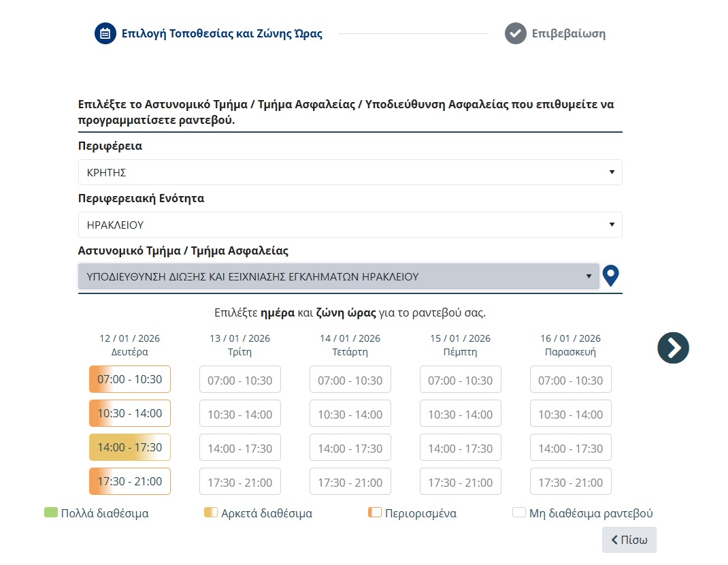Click the orange 'Περιορισμένα' legend swatch
The width and height of the screenshot is (728, 565).
coord(374,513)
